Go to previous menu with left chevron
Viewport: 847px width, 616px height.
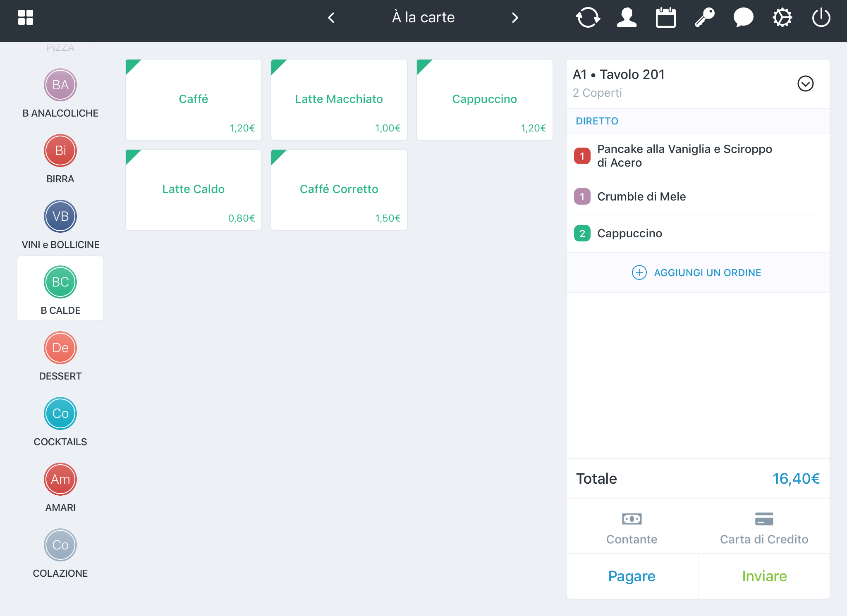[331, 17]
